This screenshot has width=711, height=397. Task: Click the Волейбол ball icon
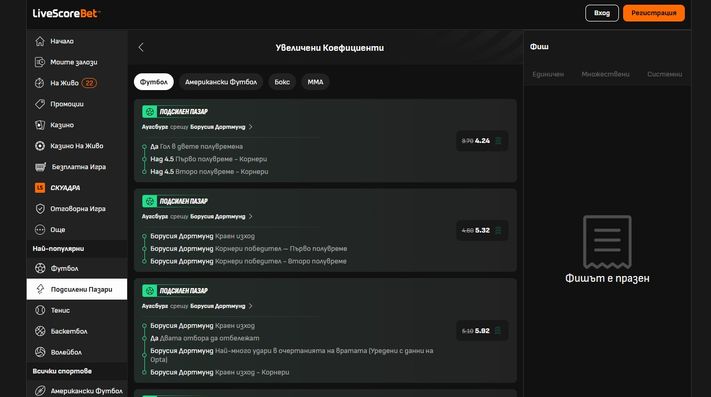click(40, 352)
